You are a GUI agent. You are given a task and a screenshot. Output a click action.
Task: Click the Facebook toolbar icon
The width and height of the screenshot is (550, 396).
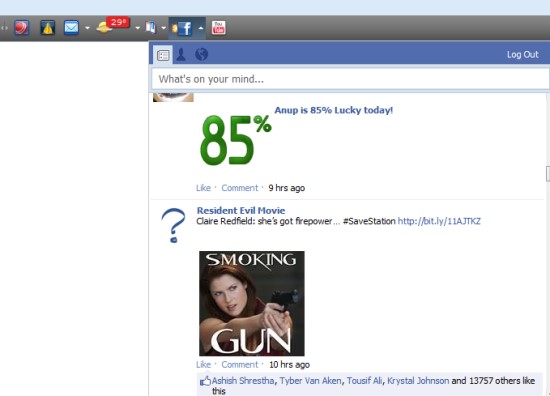tap(182, 28)
